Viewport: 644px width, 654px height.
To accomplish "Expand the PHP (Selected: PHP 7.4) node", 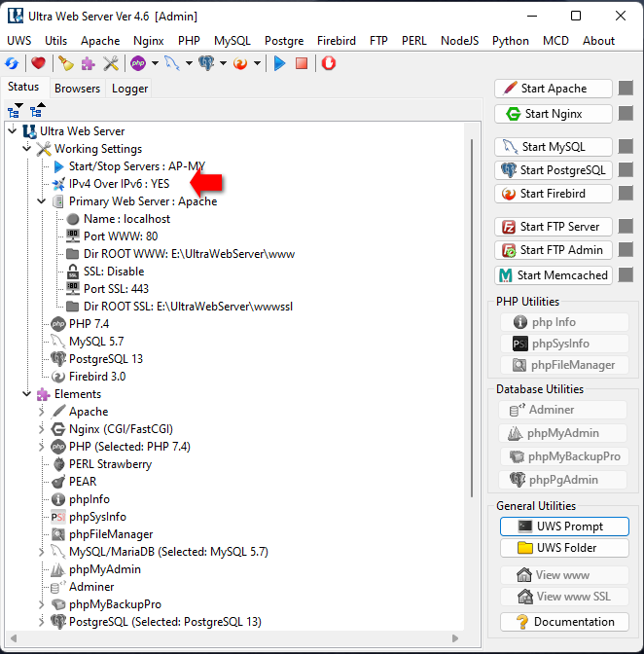I will (41, 447).
